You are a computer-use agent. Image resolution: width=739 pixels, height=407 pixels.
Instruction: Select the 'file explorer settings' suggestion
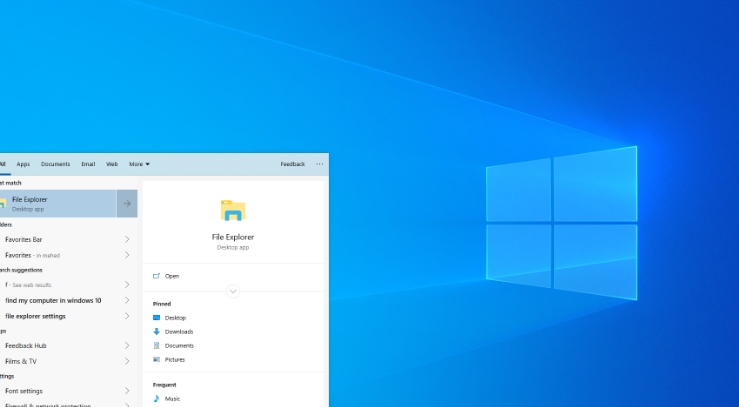pos(35,316)
